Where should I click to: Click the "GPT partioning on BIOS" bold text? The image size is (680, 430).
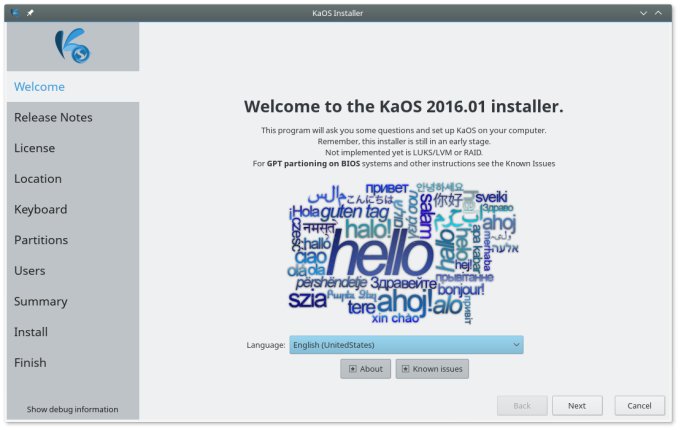point(313,163)
